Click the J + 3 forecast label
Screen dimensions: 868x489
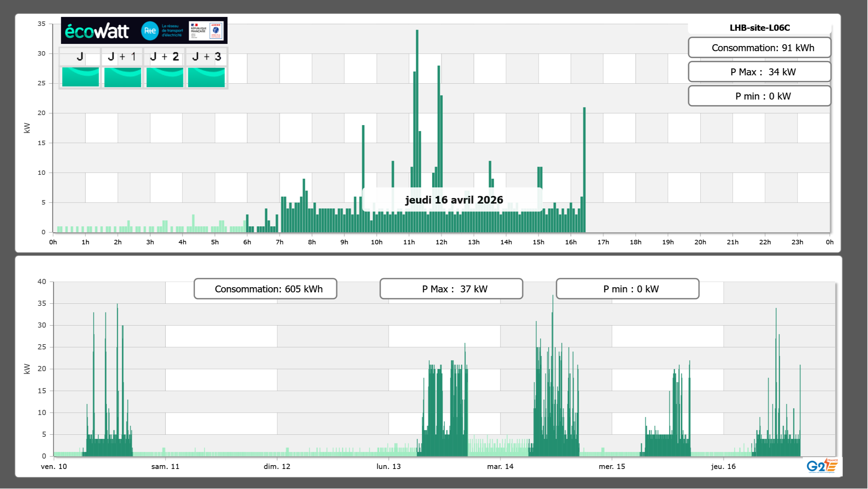tap(206, 57)
